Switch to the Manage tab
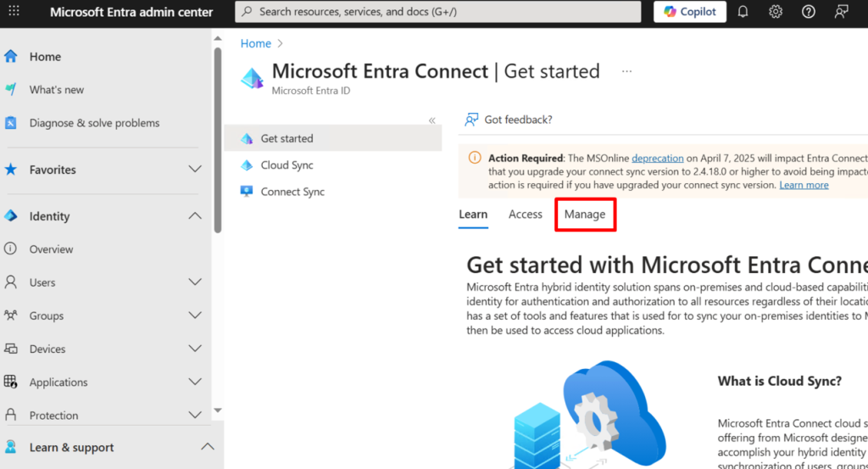 click(x=585, y=215)
